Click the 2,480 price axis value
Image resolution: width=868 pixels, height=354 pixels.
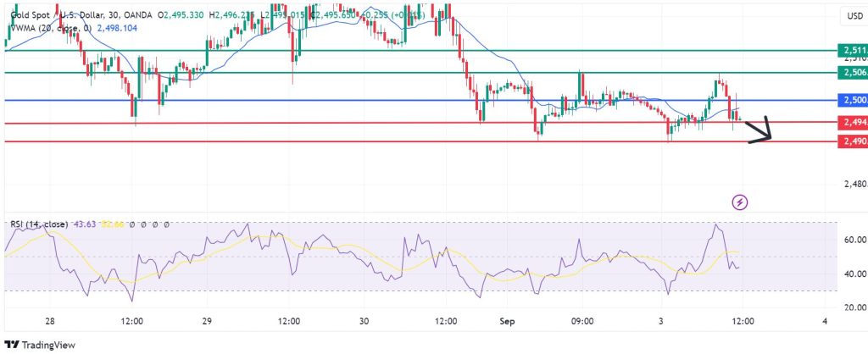[856, 184]
